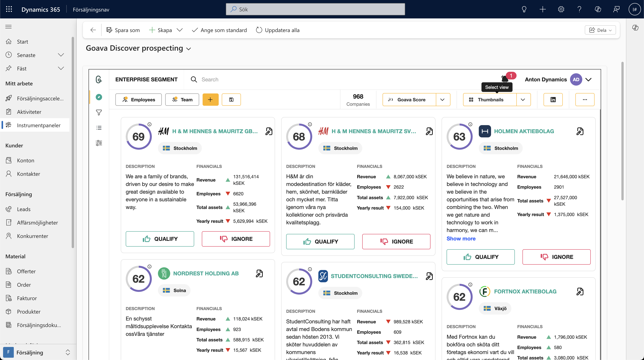Select the compass Discover icon in Goava sidebar

(99, 97)
